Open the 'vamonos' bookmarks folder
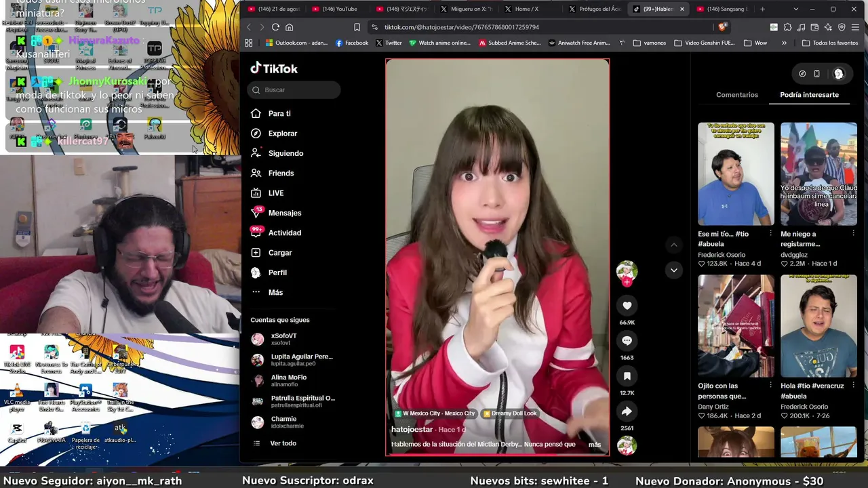 point(650,43)
